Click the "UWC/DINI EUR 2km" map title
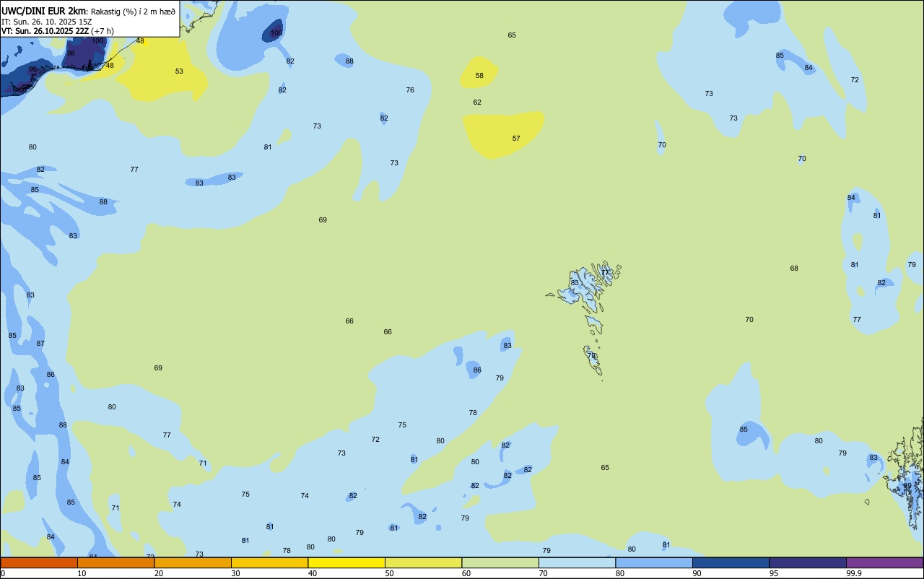Viewport: 924px width, 579px height. pyautogui.click(x=44, y=11)
